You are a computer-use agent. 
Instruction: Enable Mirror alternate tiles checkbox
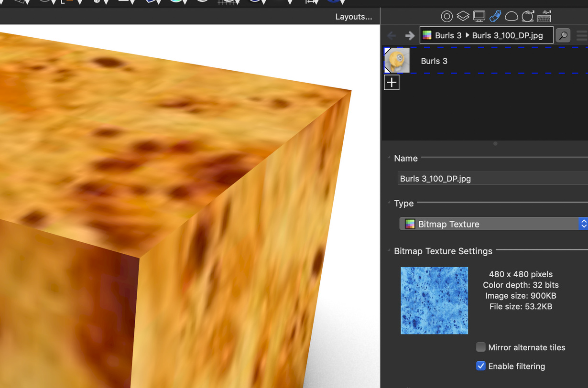click(481, 347)
